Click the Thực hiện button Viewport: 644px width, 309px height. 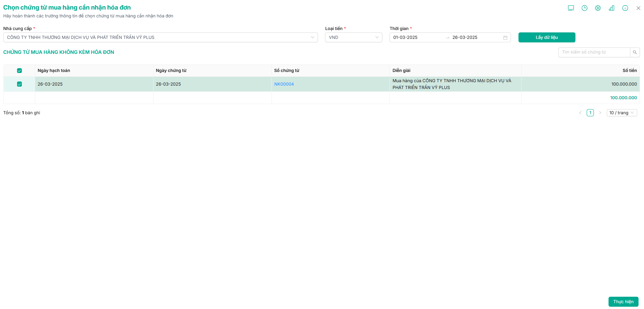tap(623, 302)
